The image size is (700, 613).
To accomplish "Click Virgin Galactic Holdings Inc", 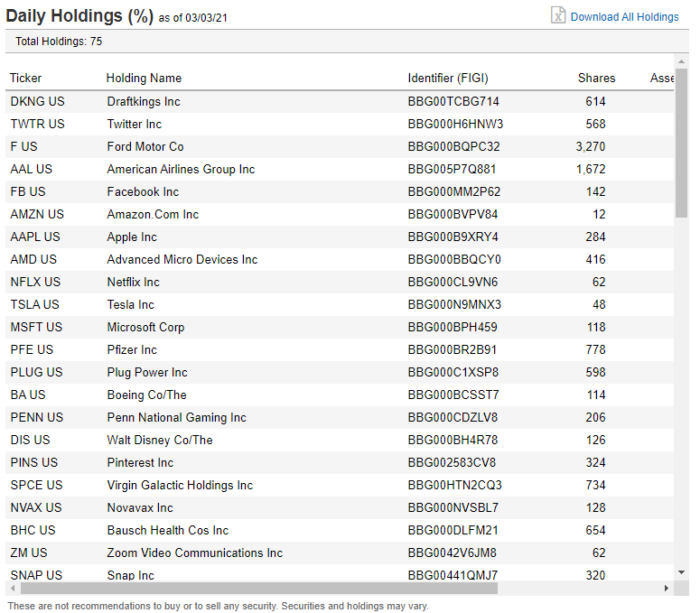I will pos(180,486).
